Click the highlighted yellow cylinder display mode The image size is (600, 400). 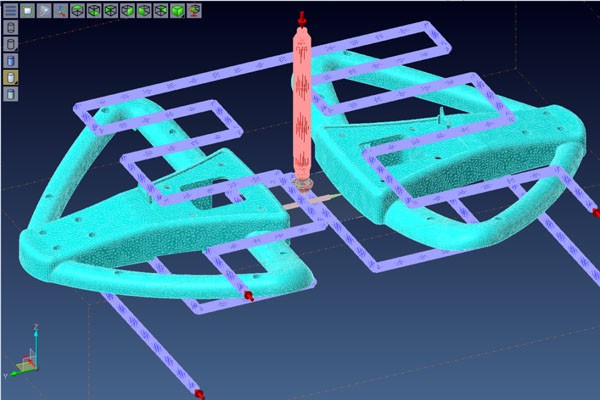point(10,77)
